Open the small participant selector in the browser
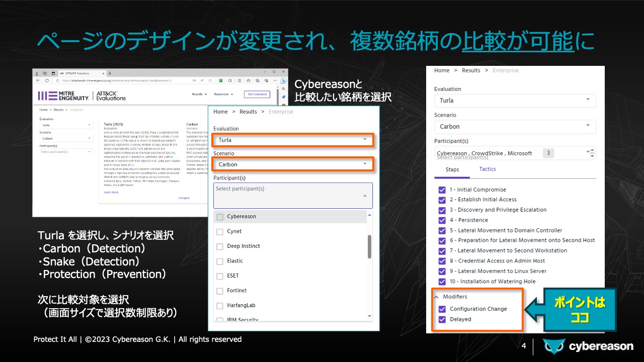The height and width of the screenshot is (362, 644). (x=66, y=152)
